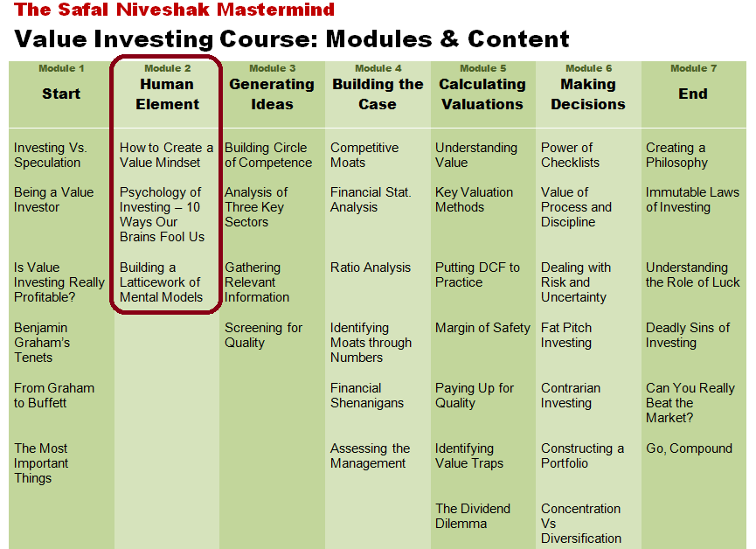Select Deadly Sins of Investing topic
This screenshot has width=756, height=549.
coord(688,335)
